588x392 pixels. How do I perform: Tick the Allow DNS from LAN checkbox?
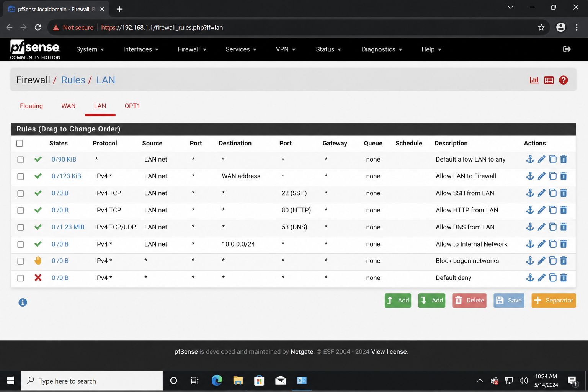(x=21, y=227)
